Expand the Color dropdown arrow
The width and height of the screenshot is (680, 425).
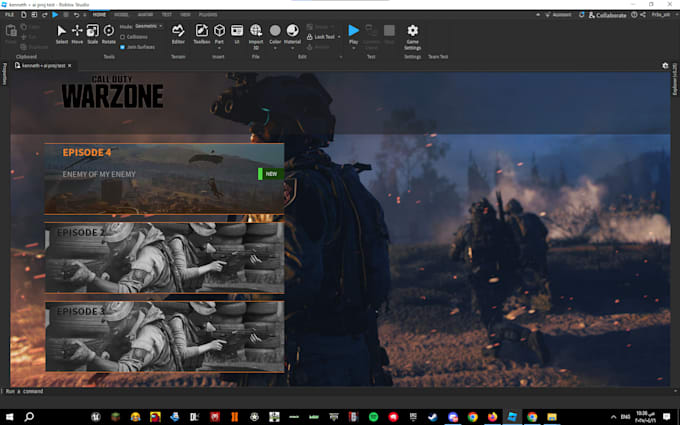pyautogui.click(x=275, y=48)
